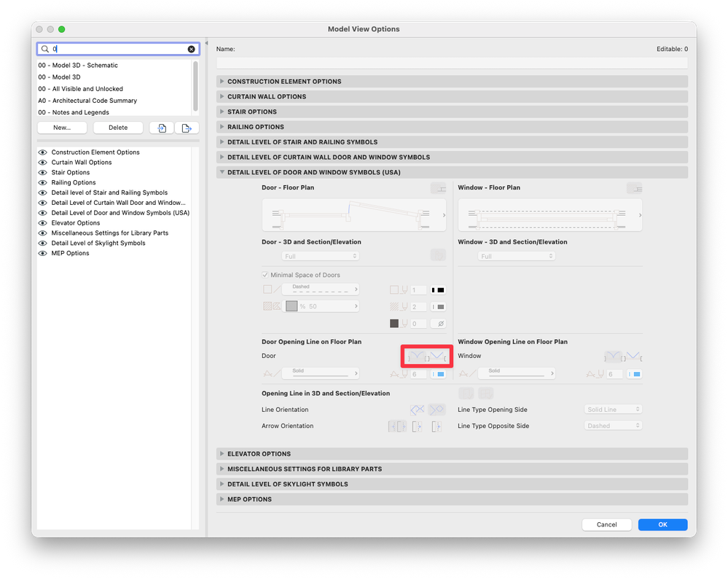Click the icon right of Door 3D Full dropdown
728x579 pixels.
coord(438,254)
